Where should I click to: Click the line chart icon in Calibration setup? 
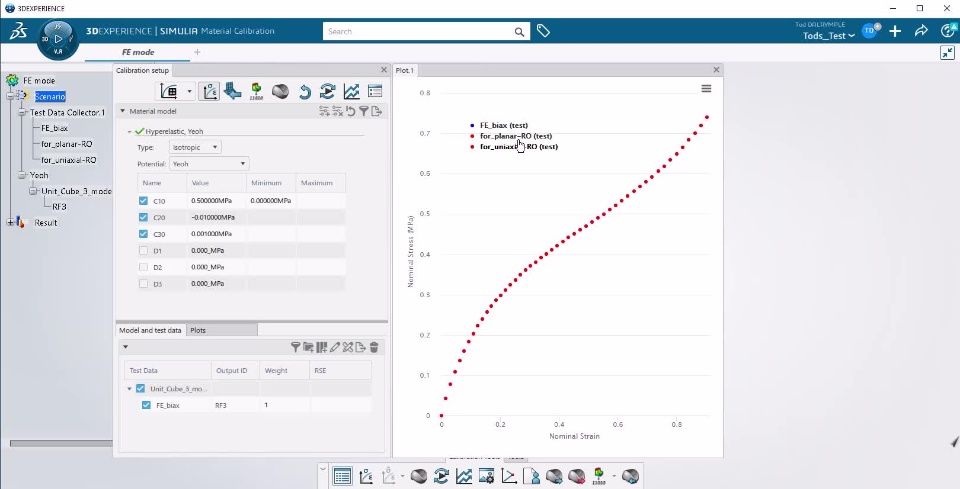351,91
